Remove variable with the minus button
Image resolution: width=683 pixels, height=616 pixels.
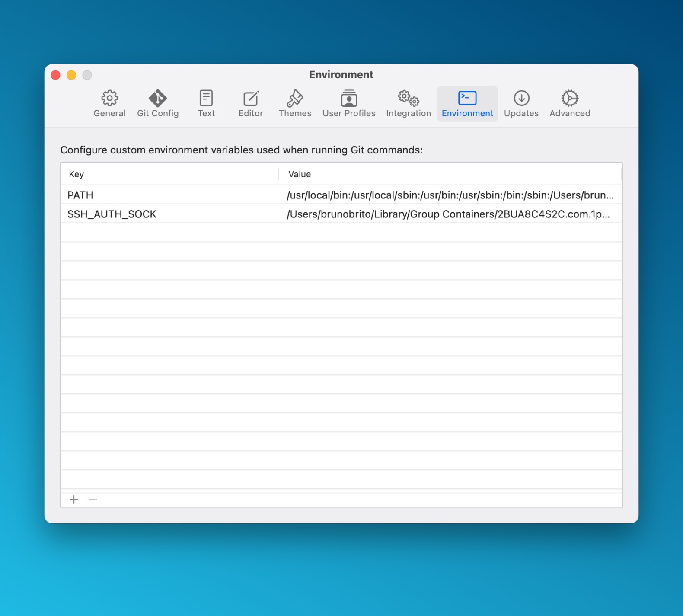pos(93,500)
